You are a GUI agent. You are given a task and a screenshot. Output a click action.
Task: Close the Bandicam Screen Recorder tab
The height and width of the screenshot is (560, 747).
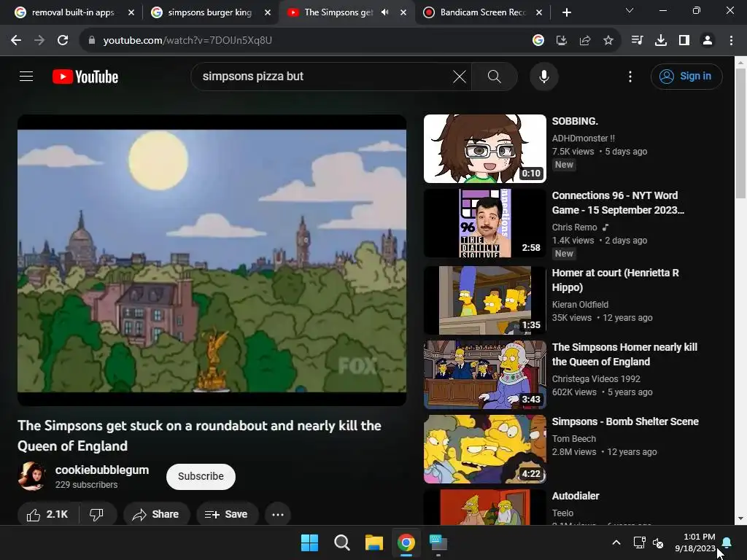point(539,12)
